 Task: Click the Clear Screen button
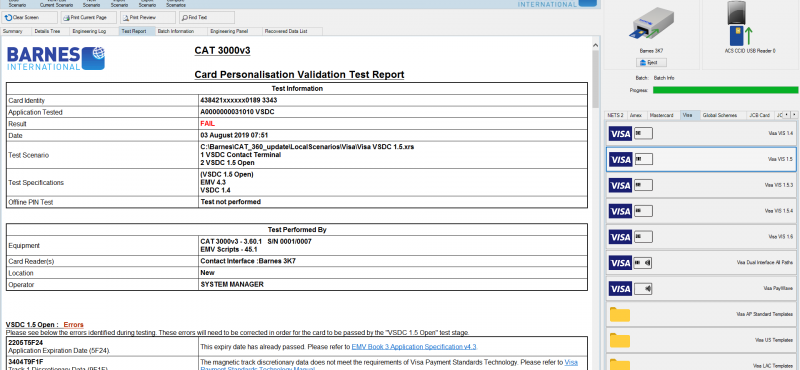(x=30, y=17)
